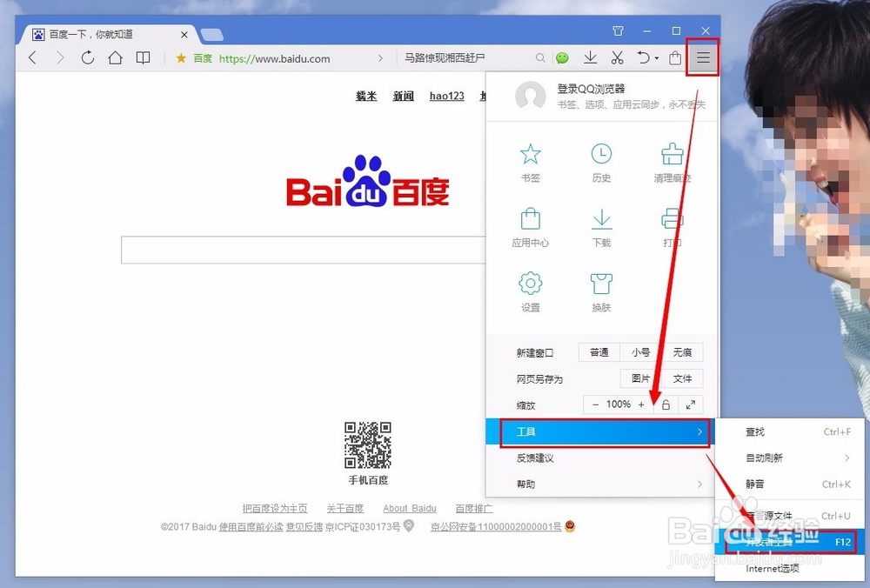Open 设置 settings gear in menu
The height and width of the screenshot is (588, 870).
(x=531, y=293)
